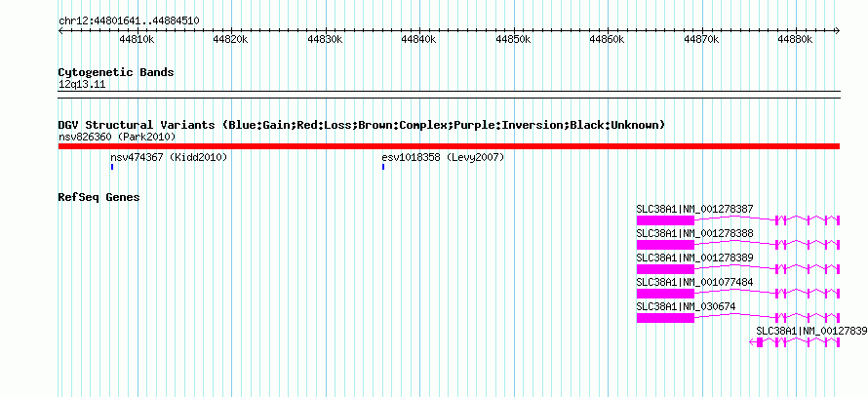
Task: Select the nsv826360 (Park2010) label
Action: point(117,137)
